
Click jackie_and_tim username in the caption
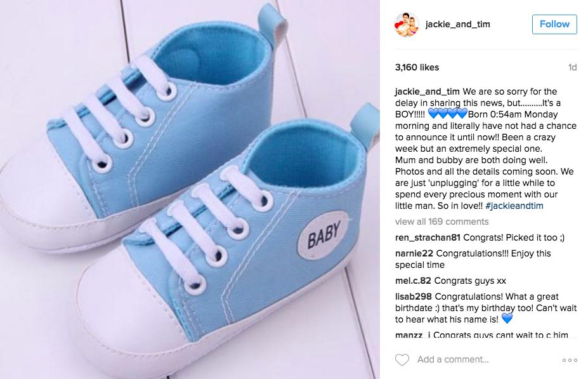[427, 91]
